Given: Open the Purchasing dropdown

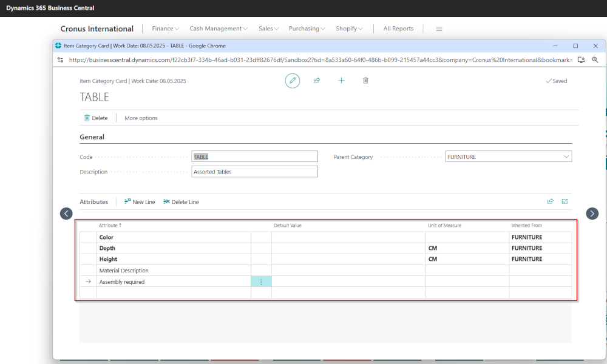Looking at the screenshot, I should tap(307, 28).
